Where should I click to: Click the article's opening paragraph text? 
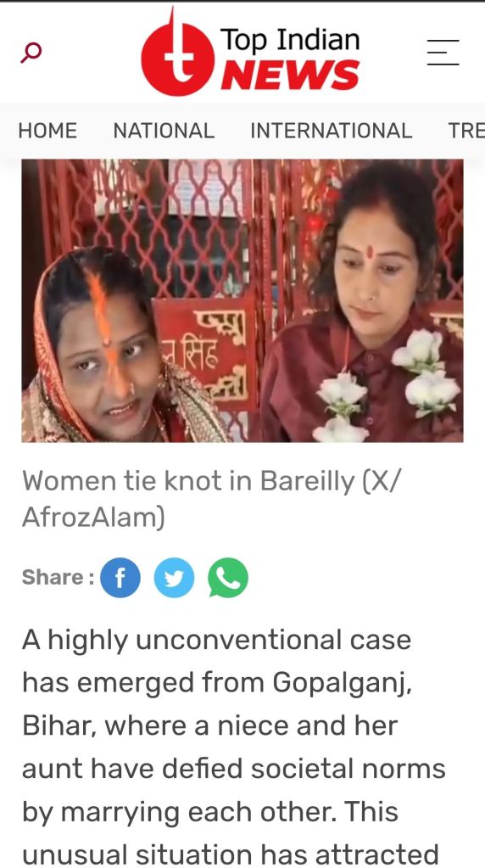point(234,748)
